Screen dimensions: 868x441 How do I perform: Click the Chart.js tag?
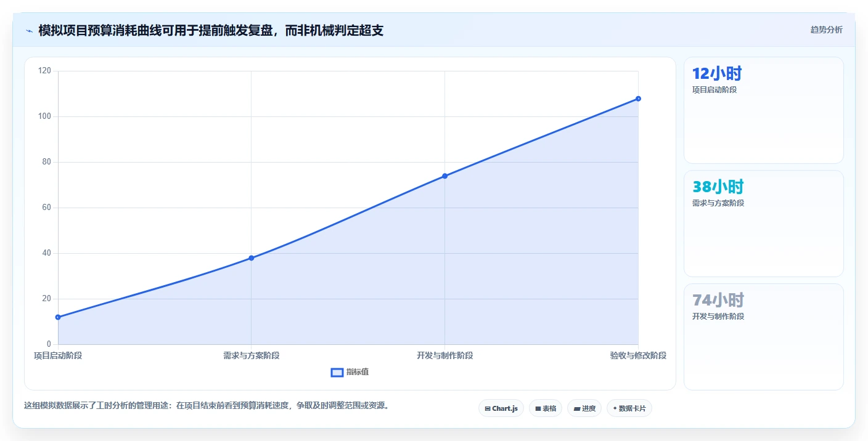coord(501,408)
